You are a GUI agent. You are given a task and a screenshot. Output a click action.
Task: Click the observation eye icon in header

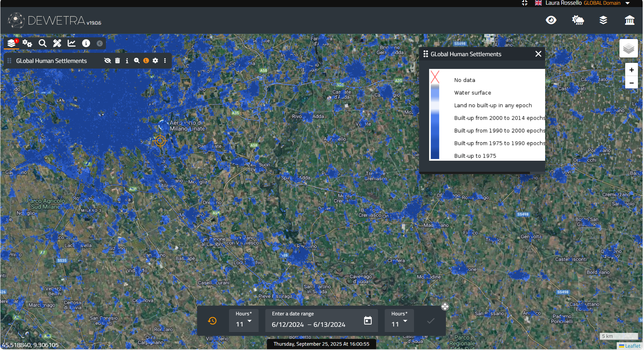click(551, 21)
